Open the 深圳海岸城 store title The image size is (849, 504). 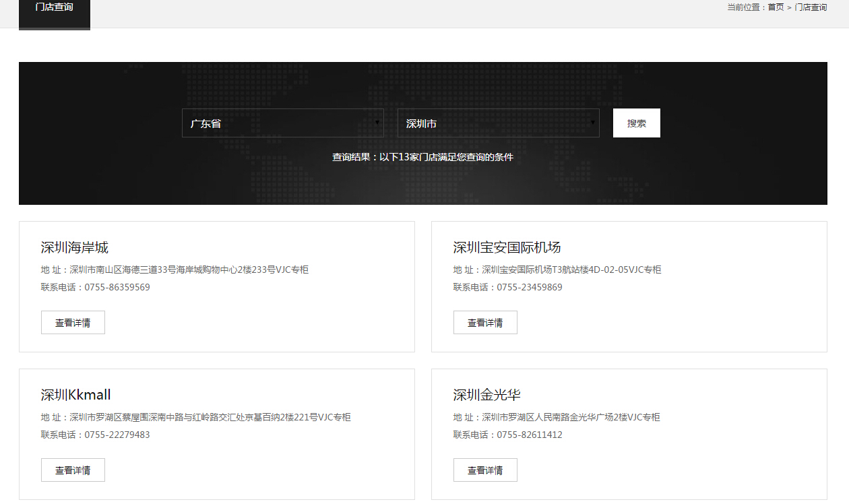74,247
